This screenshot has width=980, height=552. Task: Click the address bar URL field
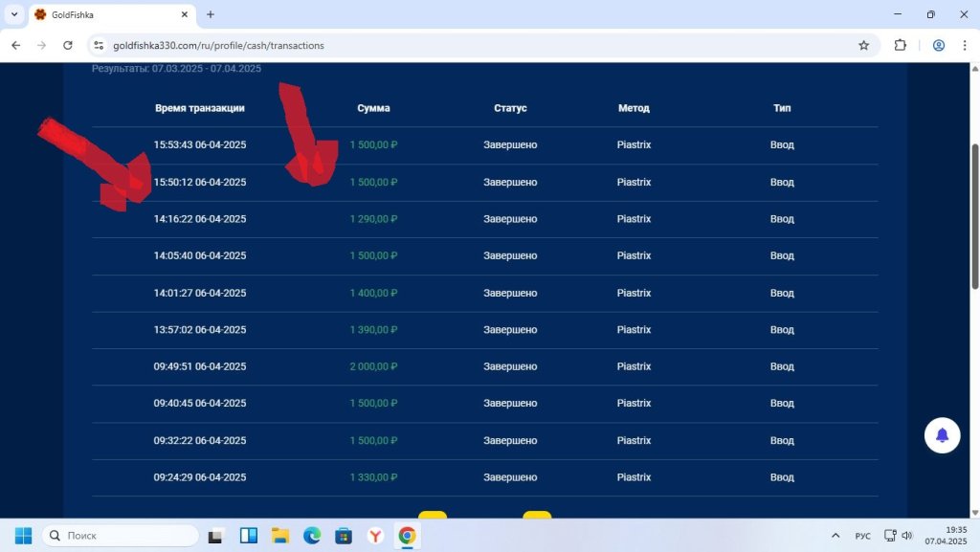[475, 45]
